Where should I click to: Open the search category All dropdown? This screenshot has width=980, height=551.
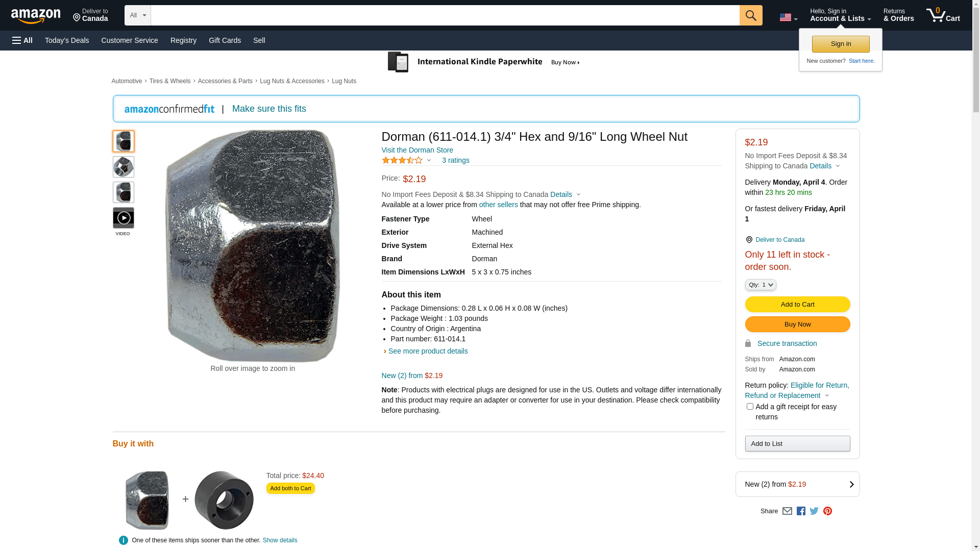pyautogui.click(x=137, y=15)
